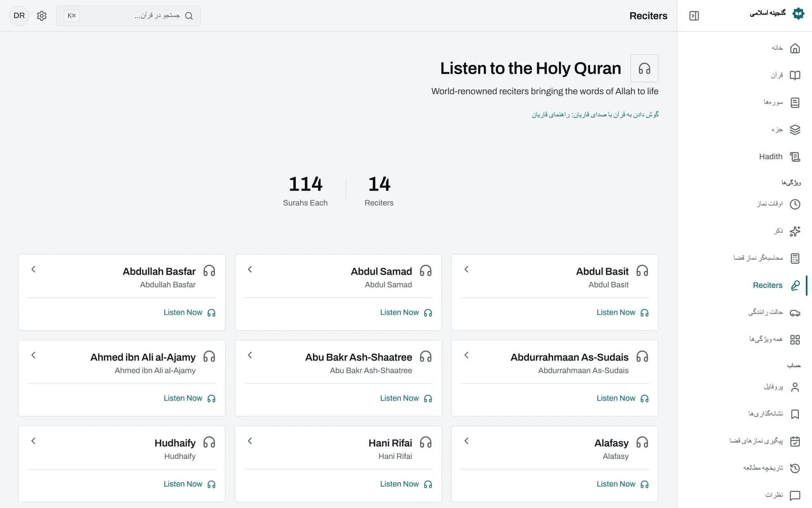The width and height of the screenshot is (812, 508).
Task: Open the Hadith scroll icon in sidebar
Action: (x=795, y=157)
